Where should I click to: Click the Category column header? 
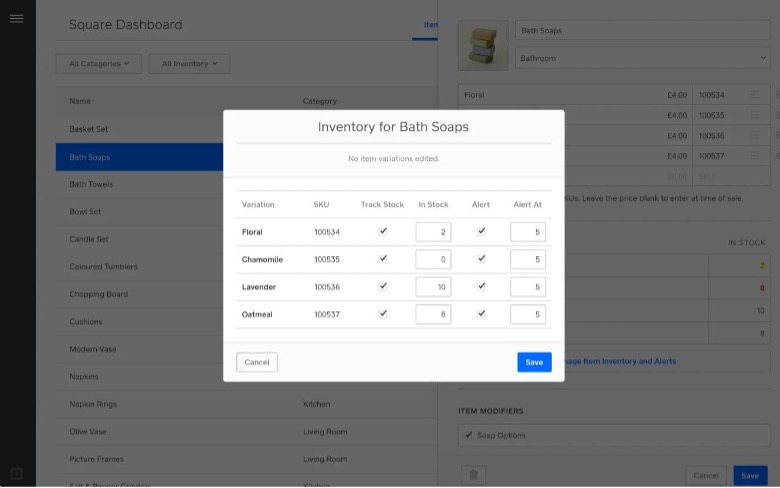tap(319, 101)
